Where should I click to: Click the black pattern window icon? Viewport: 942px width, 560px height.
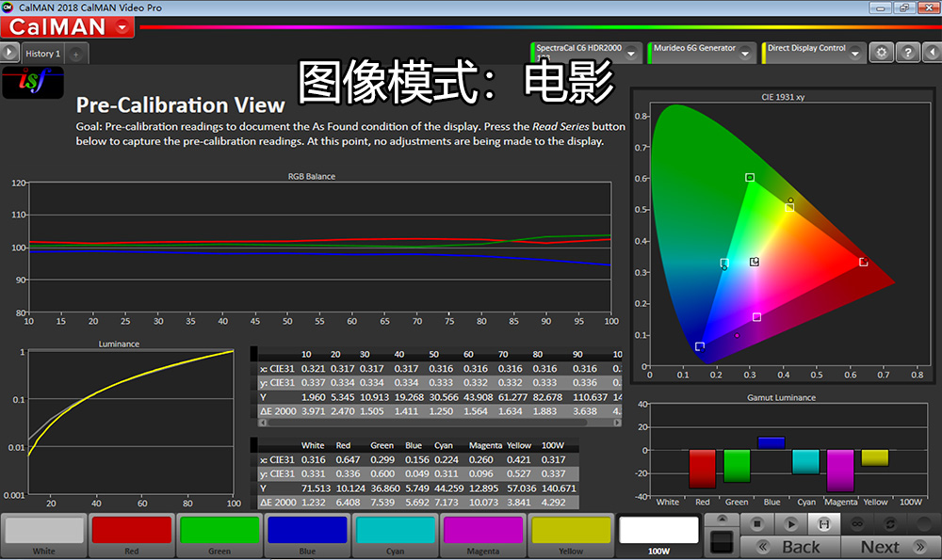click(x=722, y=542)
